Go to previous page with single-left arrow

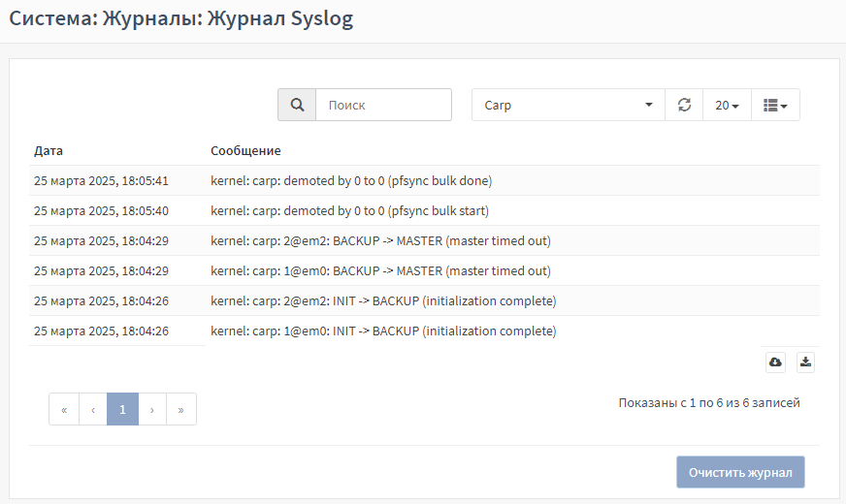93,410
